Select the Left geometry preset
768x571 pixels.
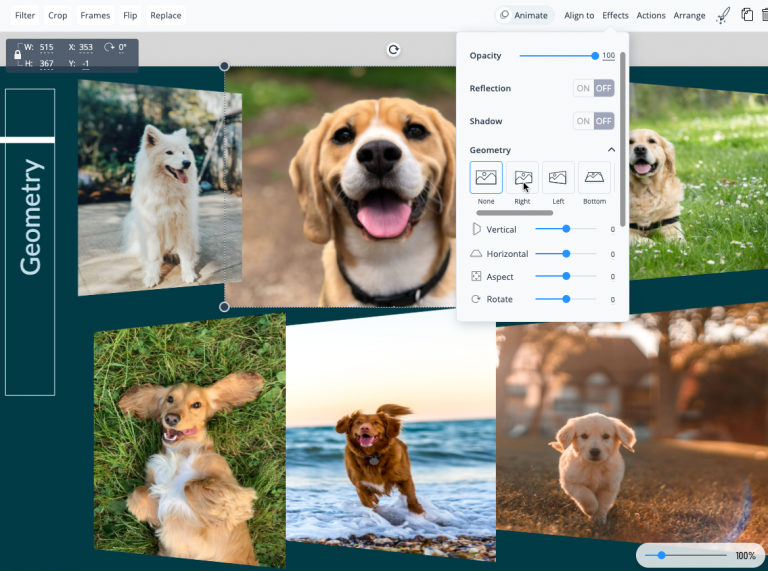click(x=558, y=177)
